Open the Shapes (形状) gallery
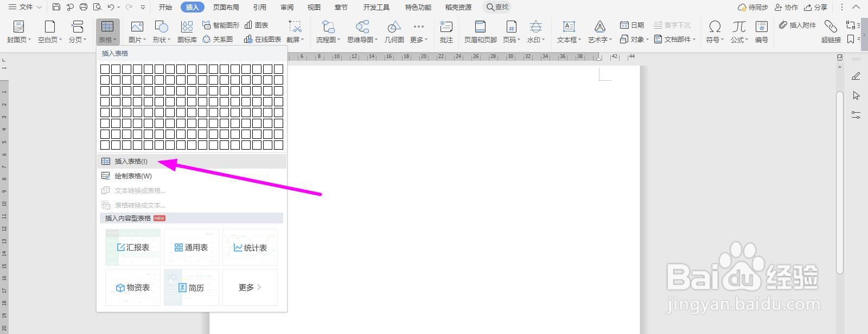This screenshot has height=334, width=868. 161,32
